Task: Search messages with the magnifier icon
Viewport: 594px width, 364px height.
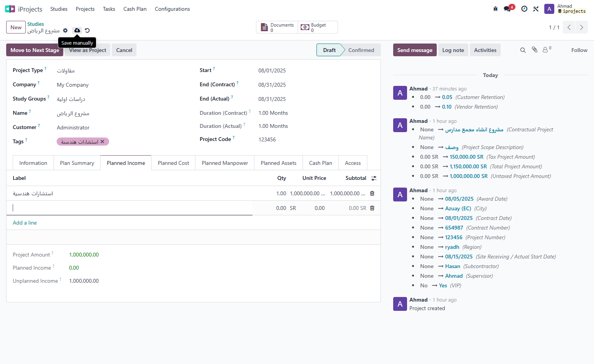Action: (523, 50)
